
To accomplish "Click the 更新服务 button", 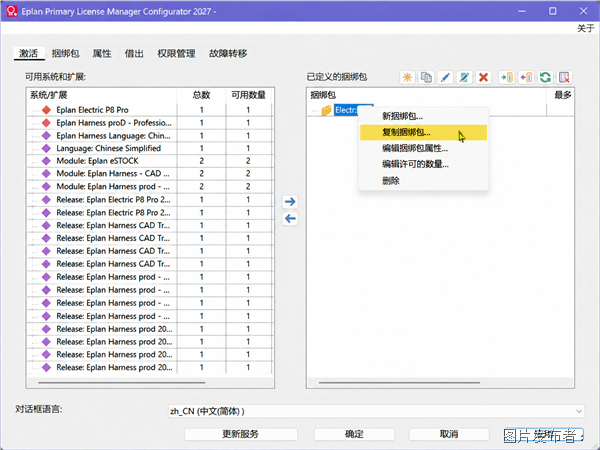I will click(241, 434).
